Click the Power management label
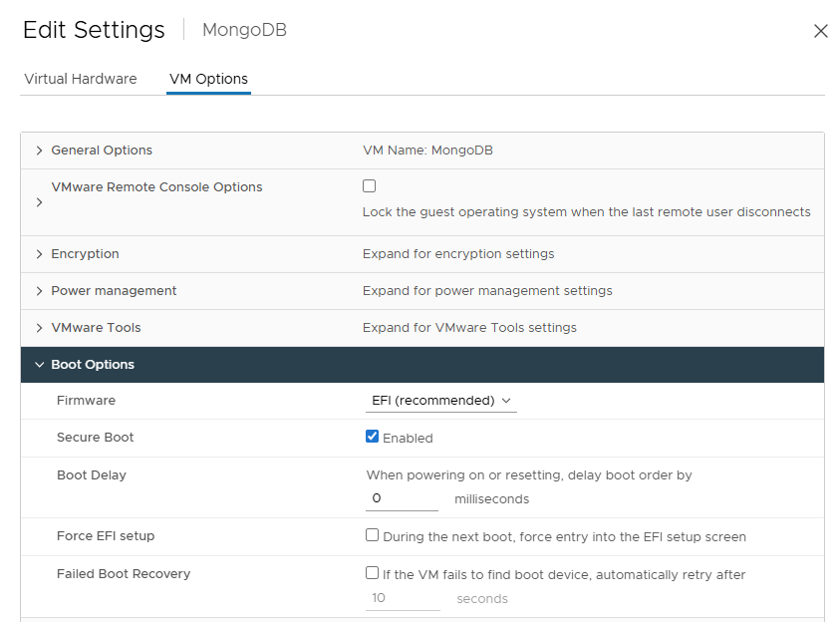Viewport: 840px width, 622px height. (115, 291)
